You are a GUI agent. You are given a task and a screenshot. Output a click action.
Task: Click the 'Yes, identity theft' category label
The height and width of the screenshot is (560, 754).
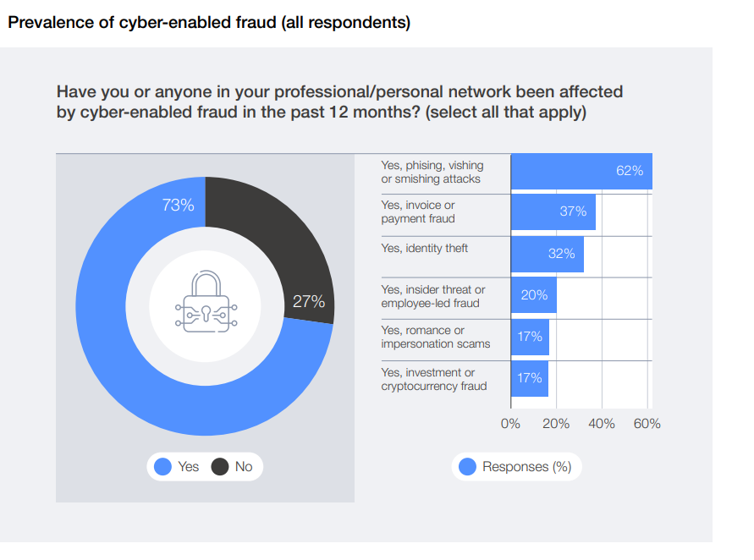click(x=424, y=248)
